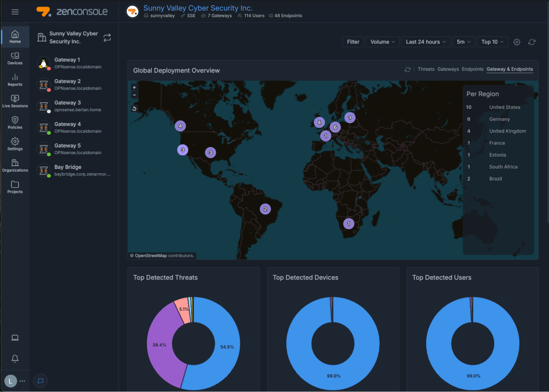
Task: Go to Home in sidebar
Action: [x=15, y=37]
